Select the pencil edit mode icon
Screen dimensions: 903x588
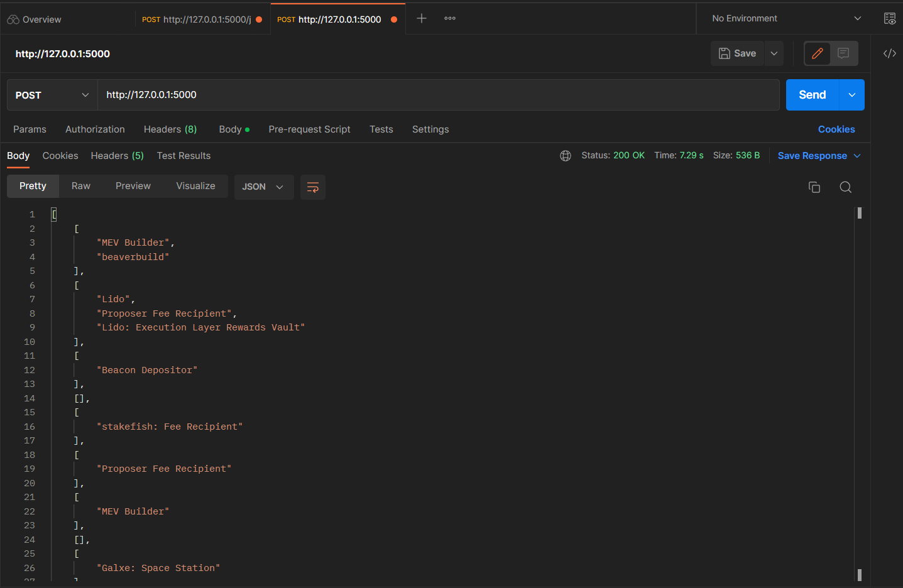pos(817,53)
